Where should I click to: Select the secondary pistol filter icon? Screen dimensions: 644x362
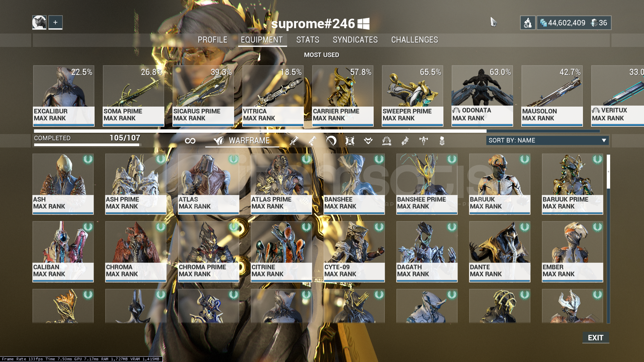[313, 141]
